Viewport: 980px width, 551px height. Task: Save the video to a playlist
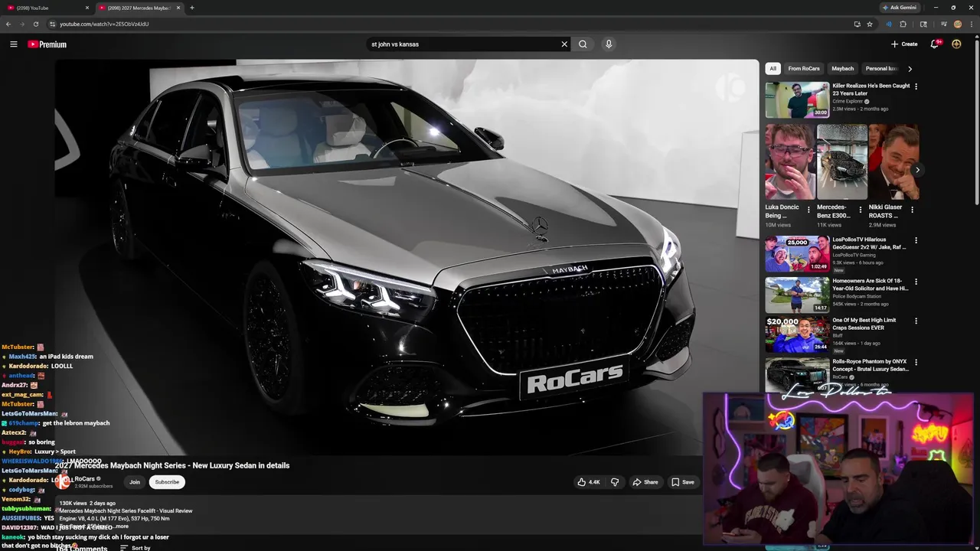pyautogui.click(x=683, y=482)
